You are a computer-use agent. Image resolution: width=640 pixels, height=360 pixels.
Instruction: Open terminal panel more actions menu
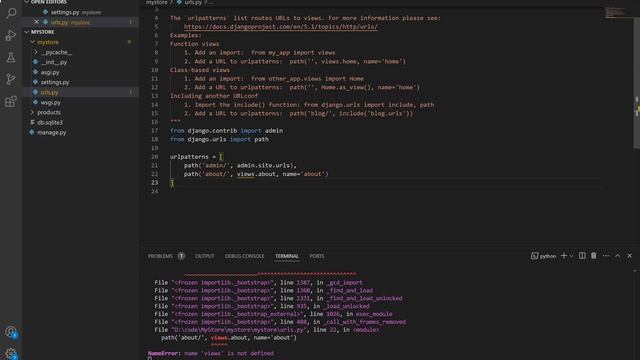point(606,256)
